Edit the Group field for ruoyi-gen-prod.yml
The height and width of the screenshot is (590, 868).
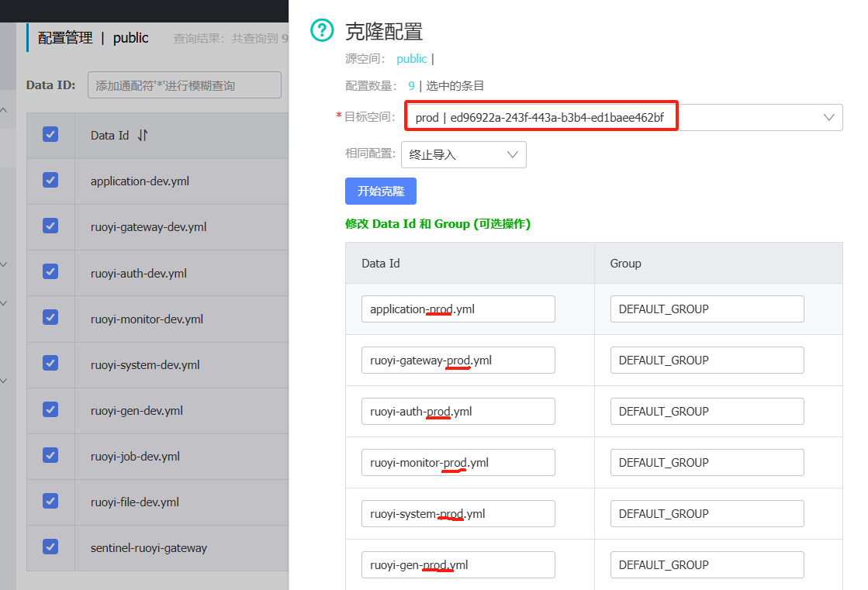[x=707, y=564]
